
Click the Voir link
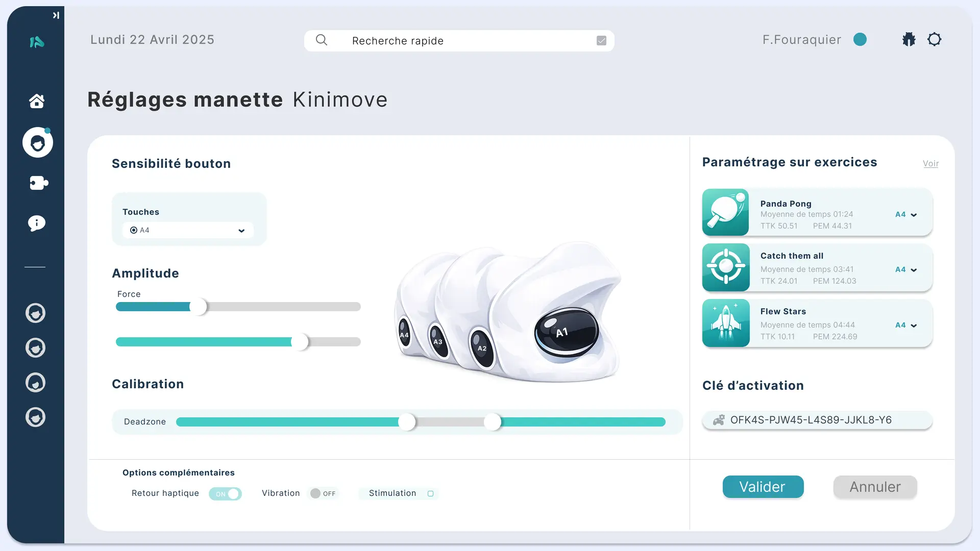tap(930, 164)
